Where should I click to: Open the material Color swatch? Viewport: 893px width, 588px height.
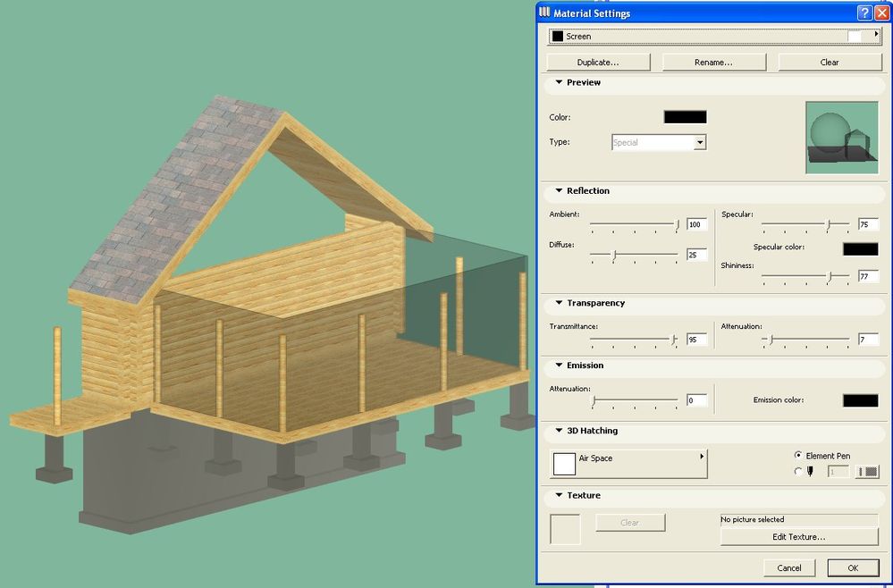(685, 117)
